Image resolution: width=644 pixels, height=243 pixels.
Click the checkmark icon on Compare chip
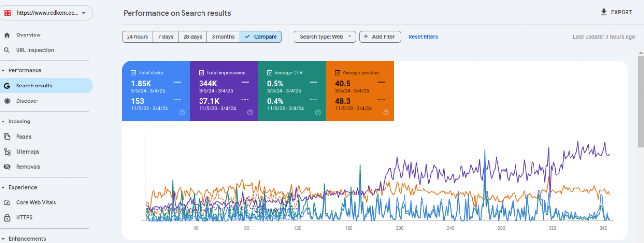(x=248, y=37)
